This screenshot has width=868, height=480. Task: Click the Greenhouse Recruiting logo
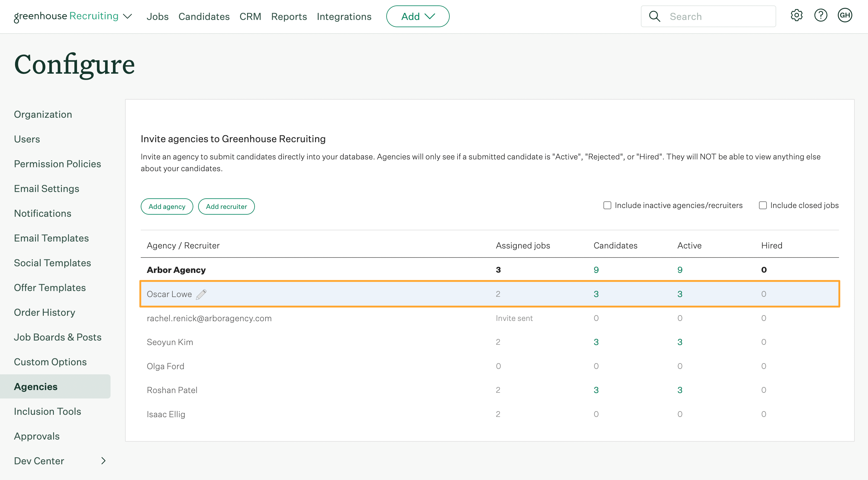pyautogui.click(x=66, y=16)
